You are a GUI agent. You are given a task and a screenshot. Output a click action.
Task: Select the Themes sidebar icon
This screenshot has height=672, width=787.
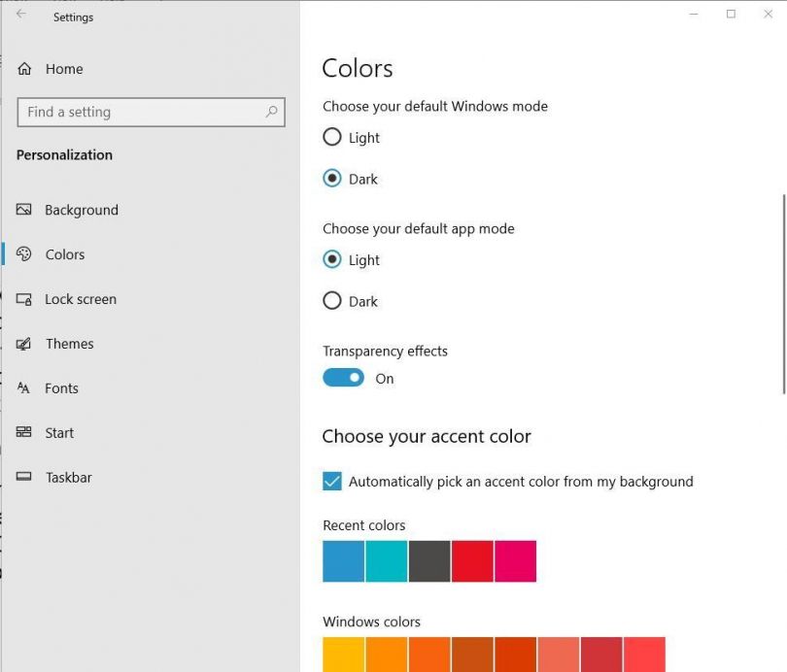[22, 344]
